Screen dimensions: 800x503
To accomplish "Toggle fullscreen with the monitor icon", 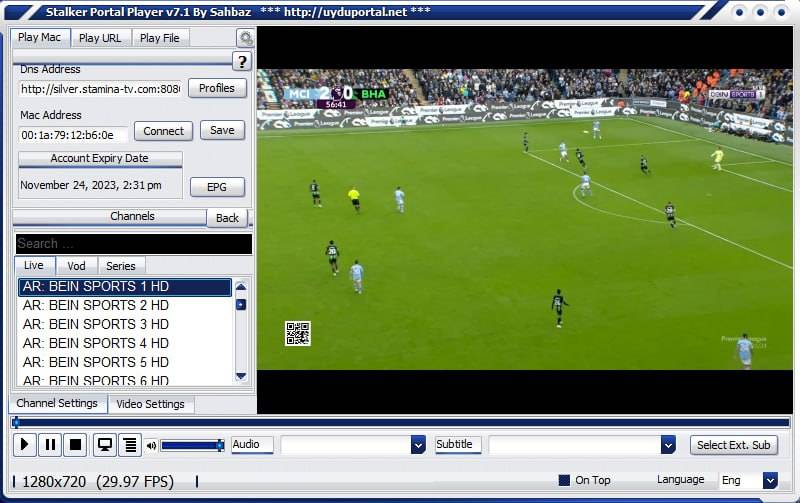I will [105, 445].
